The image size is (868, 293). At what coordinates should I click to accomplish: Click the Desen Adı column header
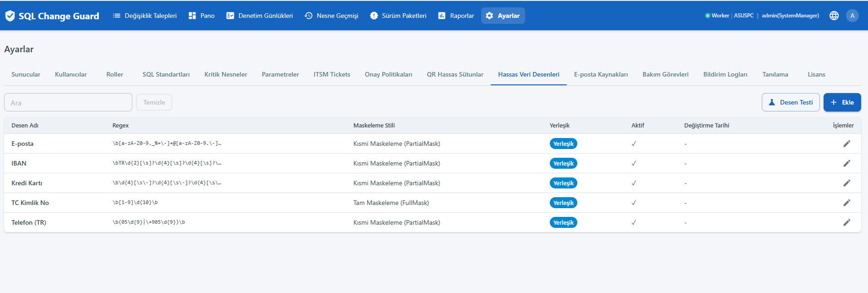[x=25, y=125]
